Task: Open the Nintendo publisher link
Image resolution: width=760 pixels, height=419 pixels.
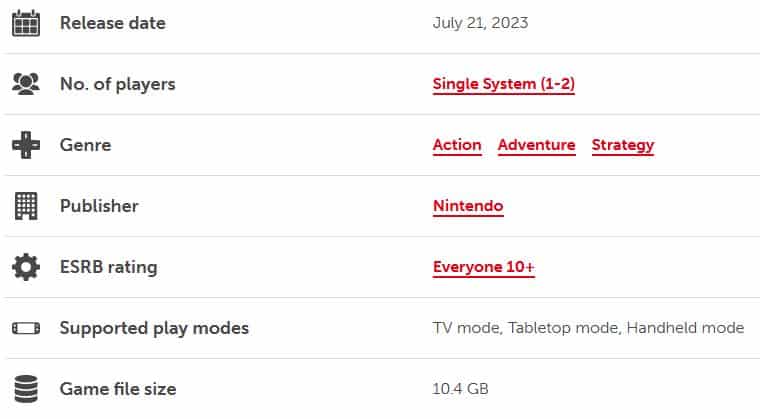Action: (467, 206)
